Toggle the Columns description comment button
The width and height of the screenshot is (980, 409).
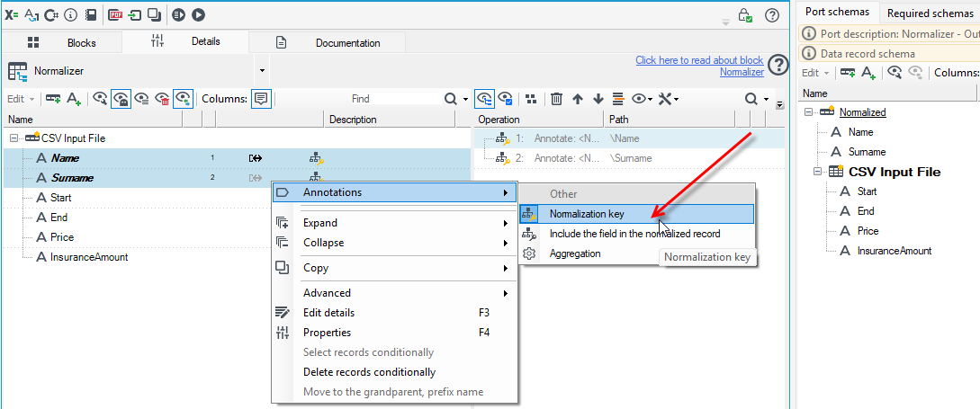[x=261, y=99]
